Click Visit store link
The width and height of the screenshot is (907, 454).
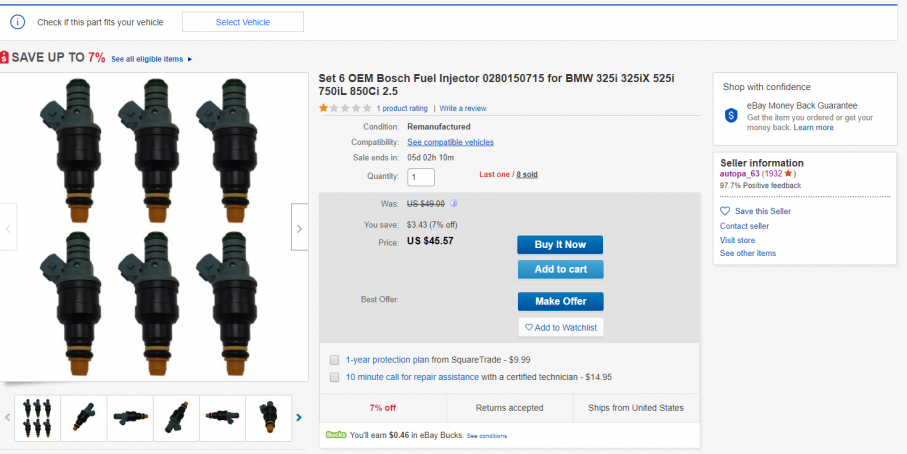(737, 240)
